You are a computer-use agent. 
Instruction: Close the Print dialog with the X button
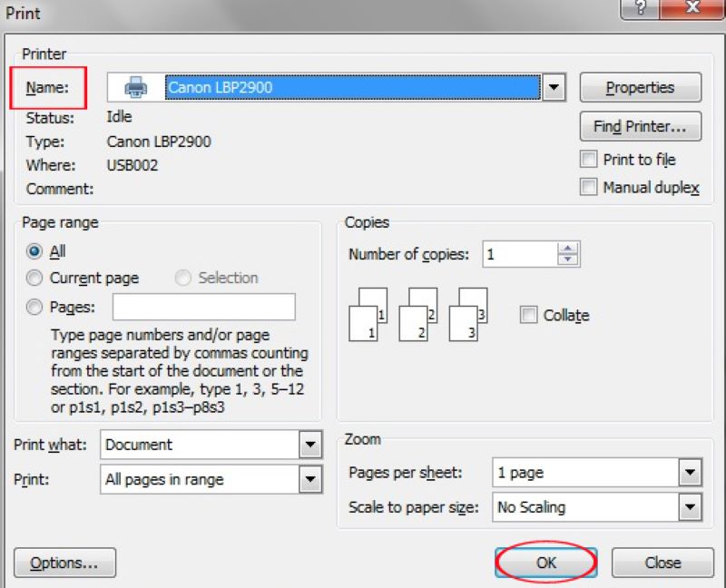point(692,8)
